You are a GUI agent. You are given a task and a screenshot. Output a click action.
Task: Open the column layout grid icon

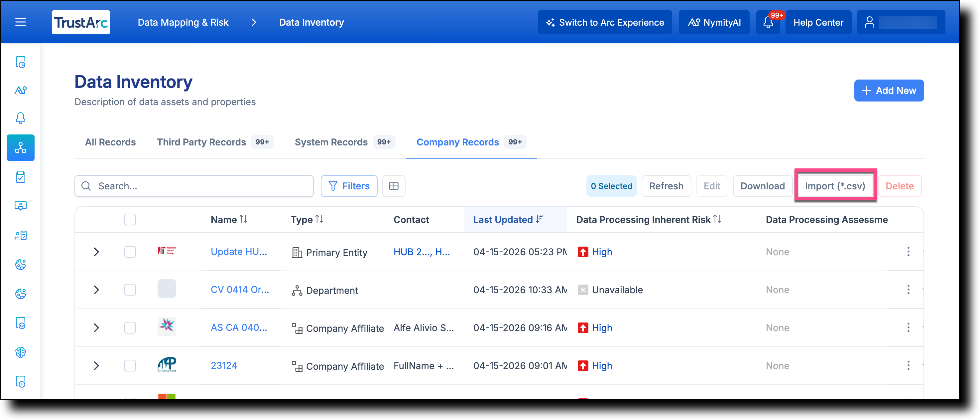(394, 186)
